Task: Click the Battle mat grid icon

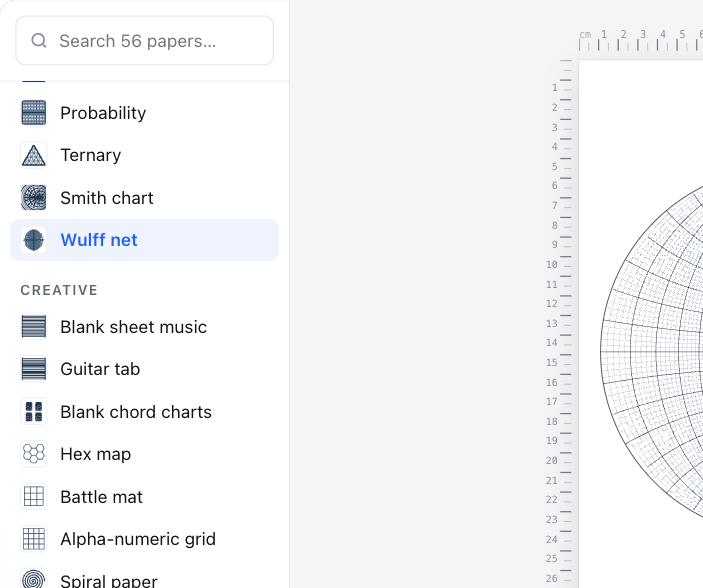Action: tap(34, 497)
